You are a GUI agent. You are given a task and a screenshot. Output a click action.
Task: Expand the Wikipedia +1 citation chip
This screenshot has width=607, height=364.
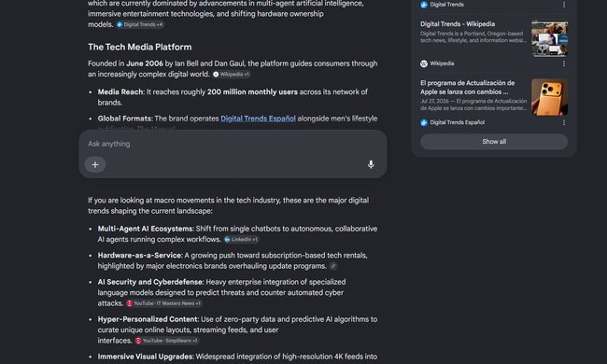(231, 75)
